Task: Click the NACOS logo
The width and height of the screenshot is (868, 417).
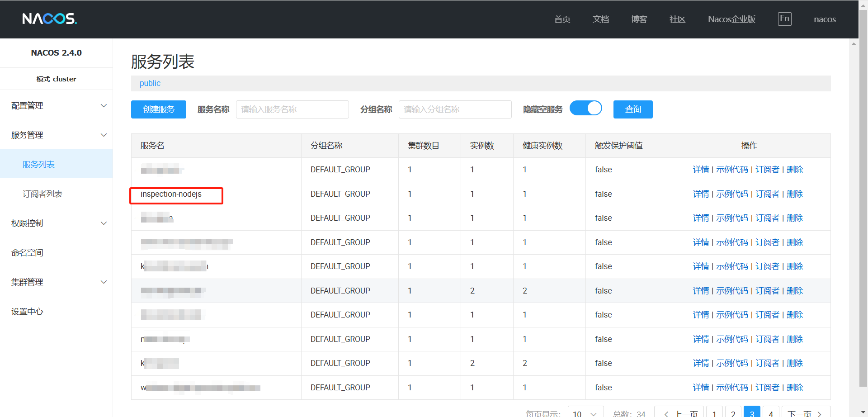Action: coord(50,19)
